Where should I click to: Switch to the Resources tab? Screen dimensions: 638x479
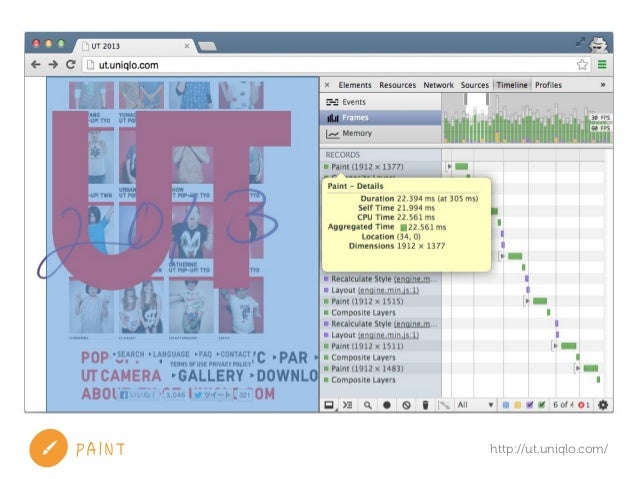coord(398,85)
